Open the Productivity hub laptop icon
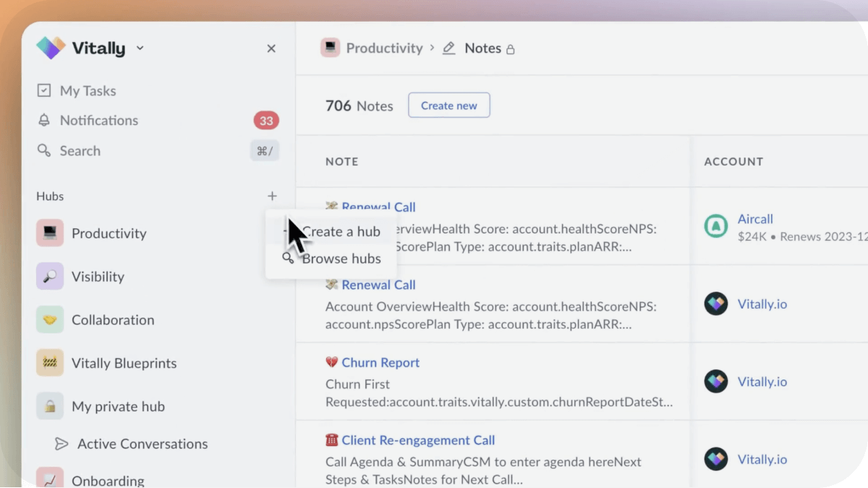The height and width of the screenshot is (488, 868). click(49, 233)
